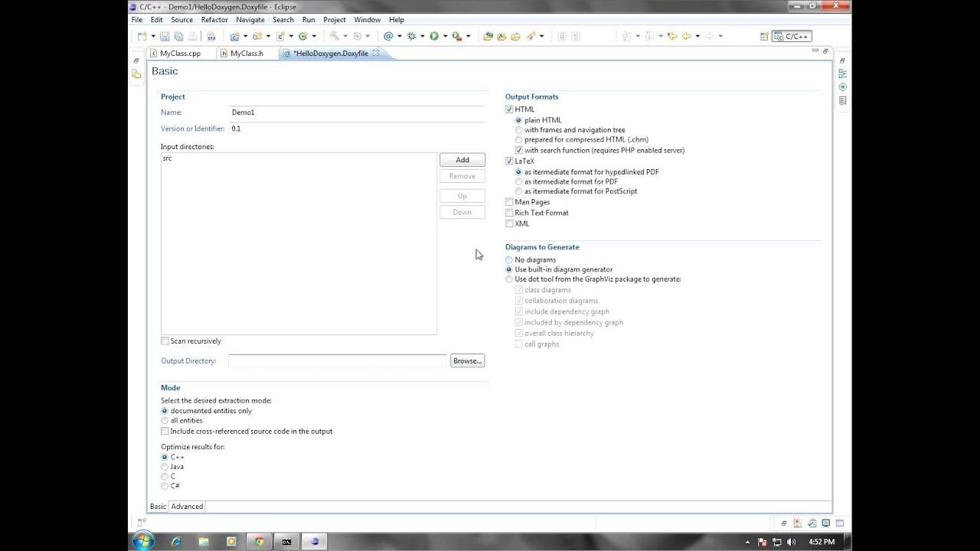Open the Navigate menu

250,20
